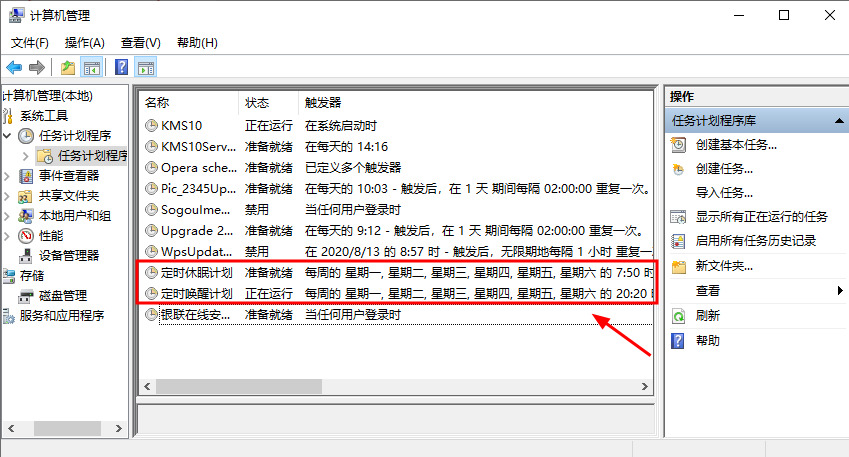849x457 pixels.
Task: Select the WpsUpdat... task row
Action: tap(396, 251)
